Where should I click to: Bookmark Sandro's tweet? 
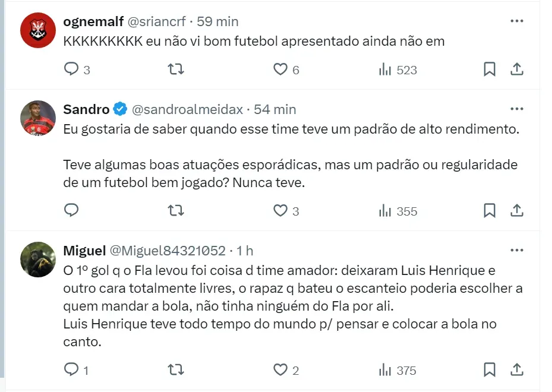point(489,210)
